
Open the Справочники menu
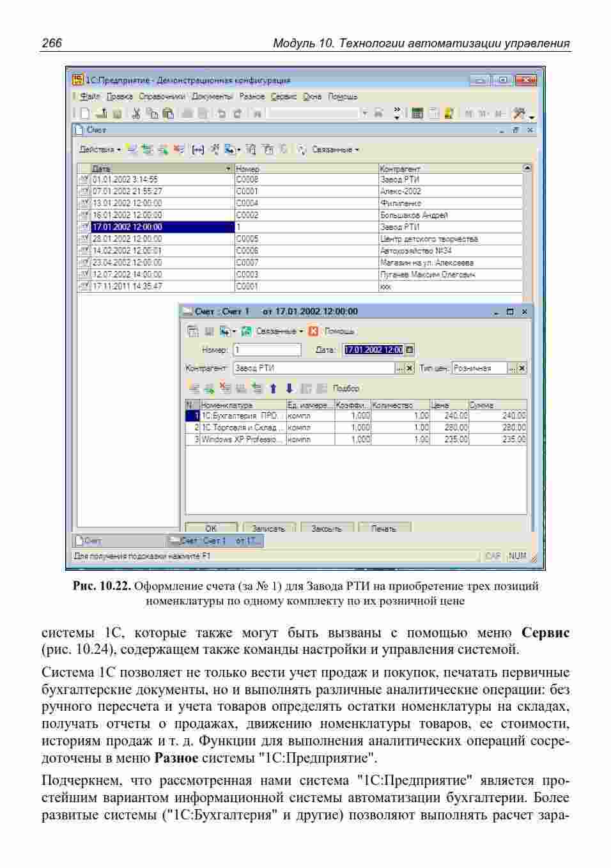point(162,97)
